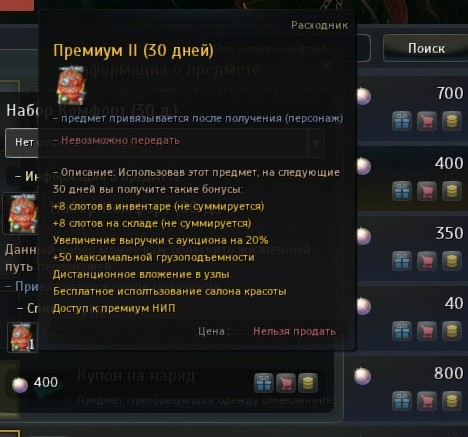This screenshot has height=437, width=468.
Task: Add the 800 pearl item to cart
Action: pyautogui.click(x=427, y=401)
